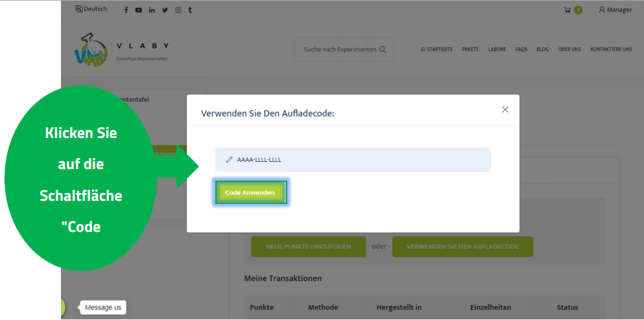This screenshot has height=320, width=644.
Task: Click the LinkedIn icon
Action: (152, 10)
